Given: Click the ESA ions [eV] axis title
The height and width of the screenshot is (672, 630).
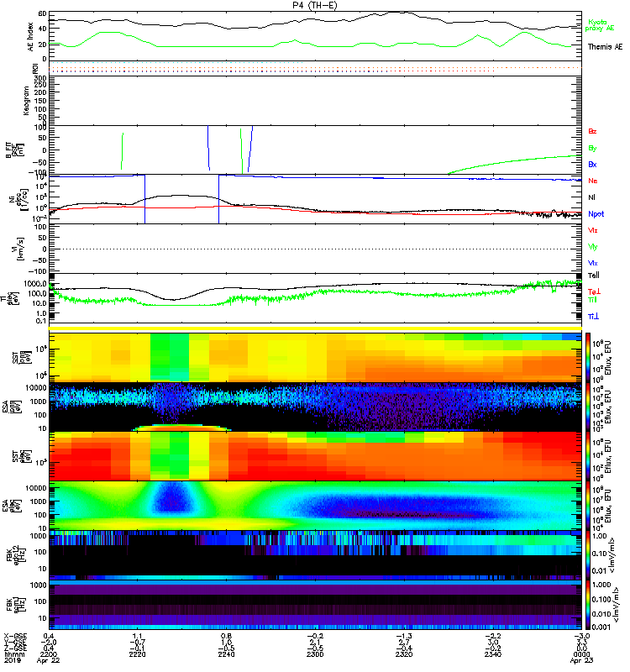Looking at the screenshot, I should tap(10, 407).
